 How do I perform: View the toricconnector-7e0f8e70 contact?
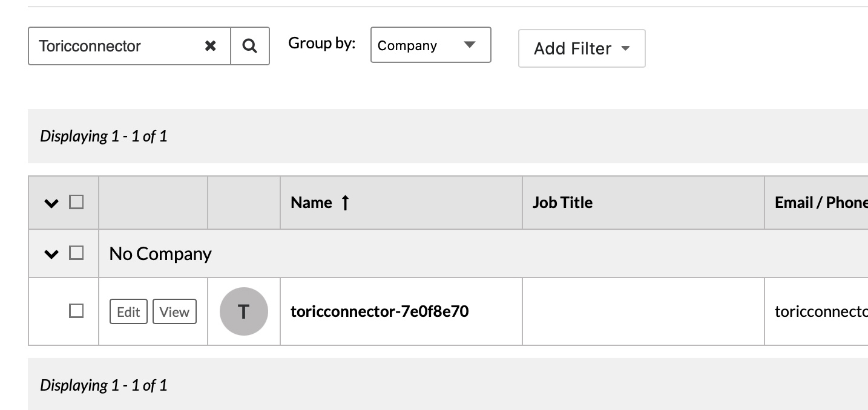[174, 311]
